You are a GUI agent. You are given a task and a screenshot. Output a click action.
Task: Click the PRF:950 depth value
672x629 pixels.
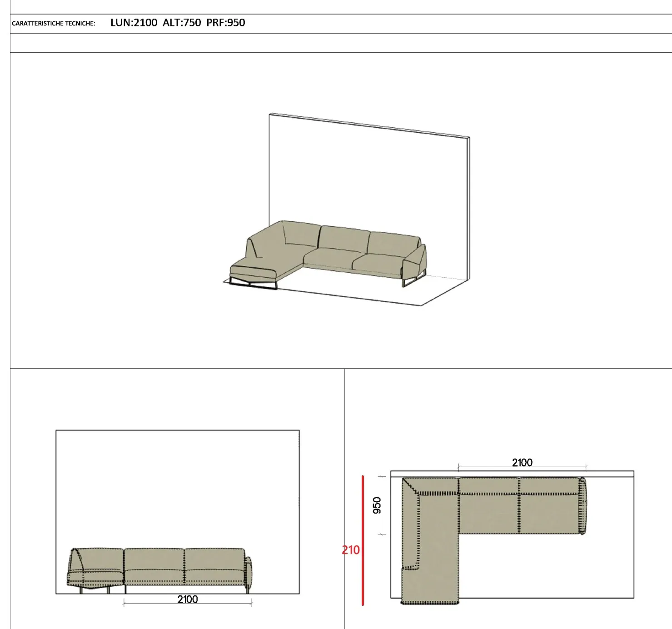coord(226,23)
